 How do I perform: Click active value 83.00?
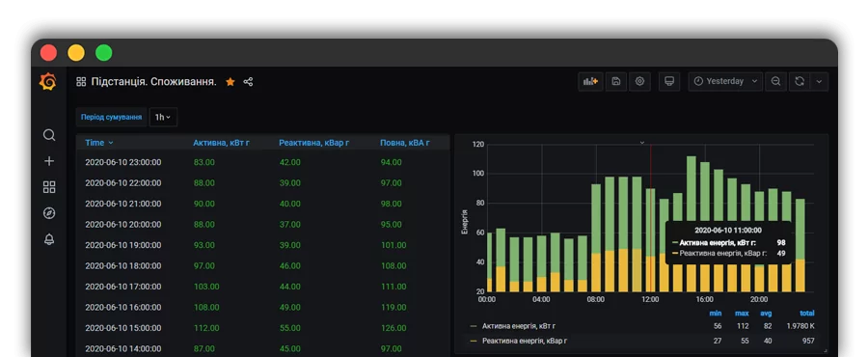204,162
